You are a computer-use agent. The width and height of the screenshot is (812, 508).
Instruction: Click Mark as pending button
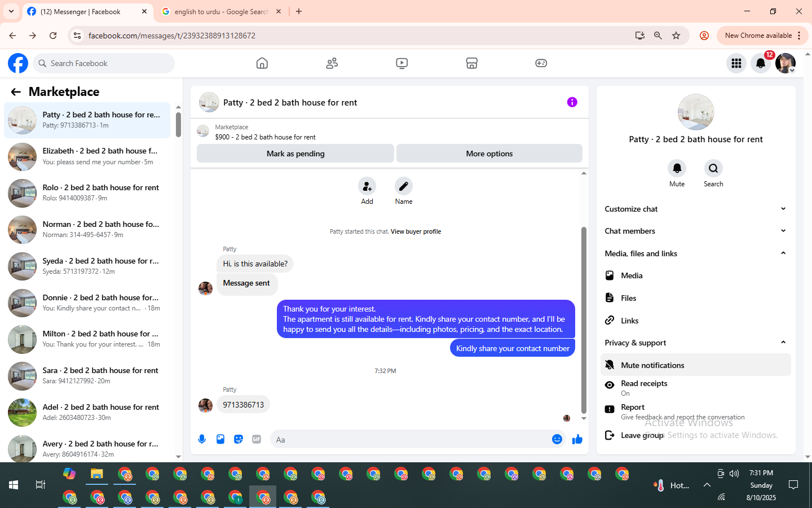tap(295, 154)
